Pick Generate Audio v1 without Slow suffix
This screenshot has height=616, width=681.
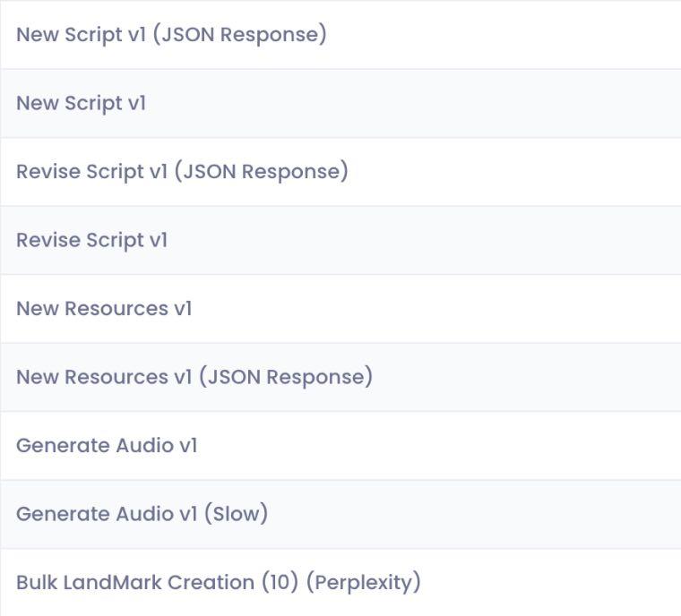[107, 445]
